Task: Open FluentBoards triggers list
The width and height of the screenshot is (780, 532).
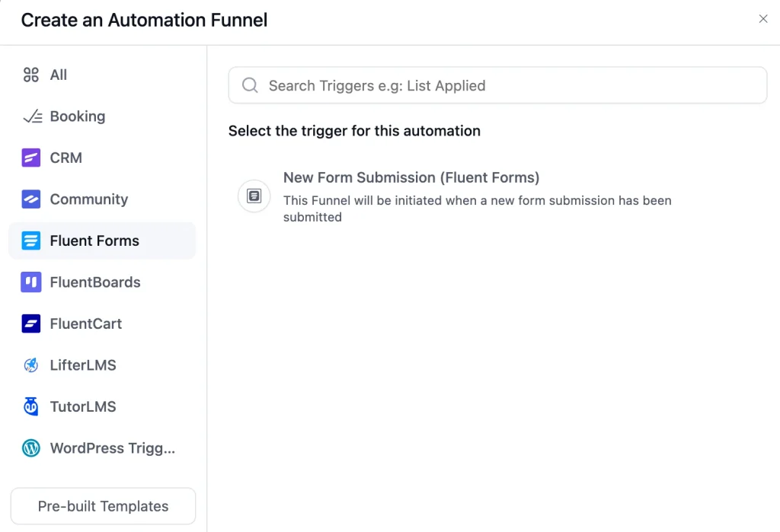Action: point(95,282)
